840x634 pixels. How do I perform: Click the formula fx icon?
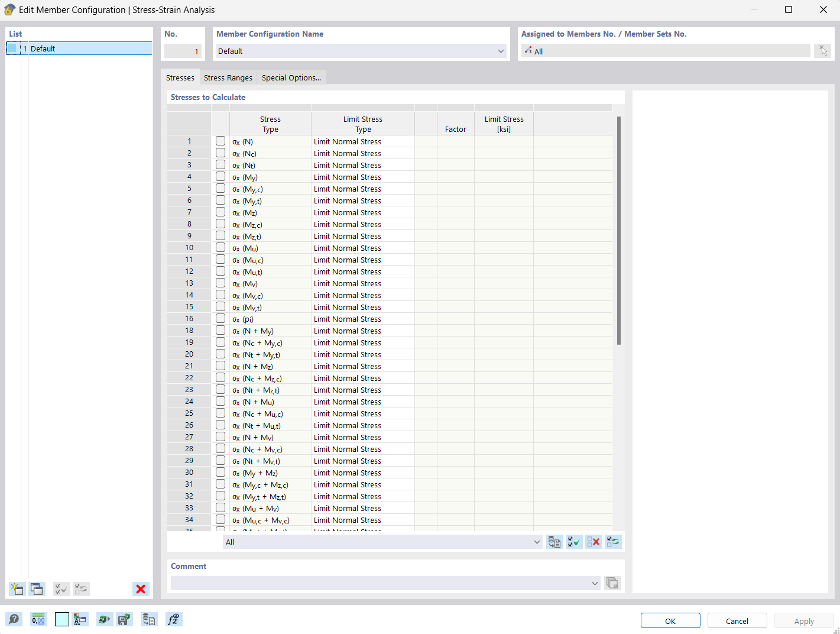pos(174,619)
